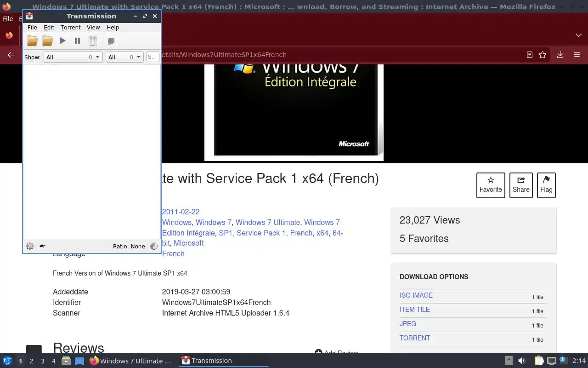Screen dimensions: 588x368
Task: Click the second folder toolbar icon in Transmission
Action: (x=47, y=41)
